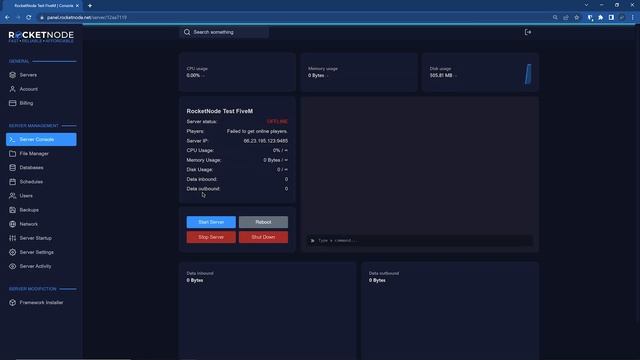
Task: Click the Reboot button
Action: click(263, 222)
